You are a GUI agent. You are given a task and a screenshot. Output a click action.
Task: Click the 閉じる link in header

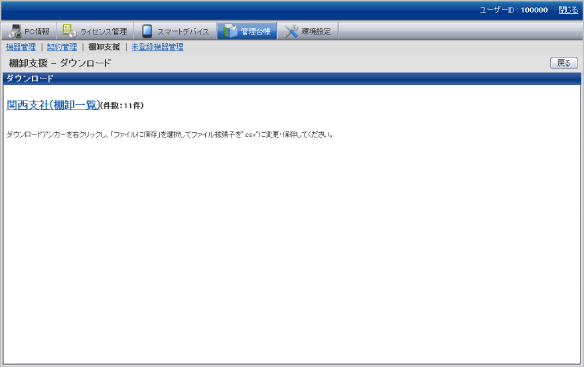pyautogui.click(x=568, y=10)
